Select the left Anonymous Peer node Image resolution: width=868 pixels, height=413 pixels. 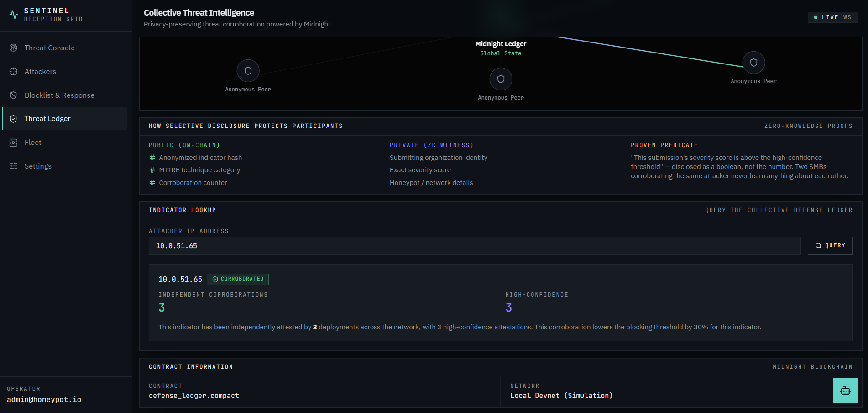[248, 71]
